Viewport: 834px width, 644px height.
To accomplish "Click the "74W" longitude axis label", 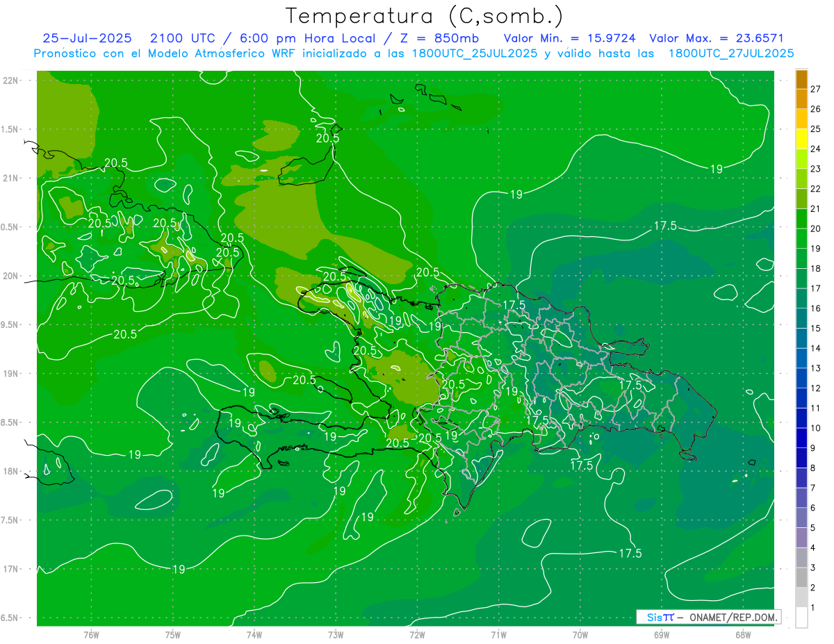I will [x=254, y=634].
